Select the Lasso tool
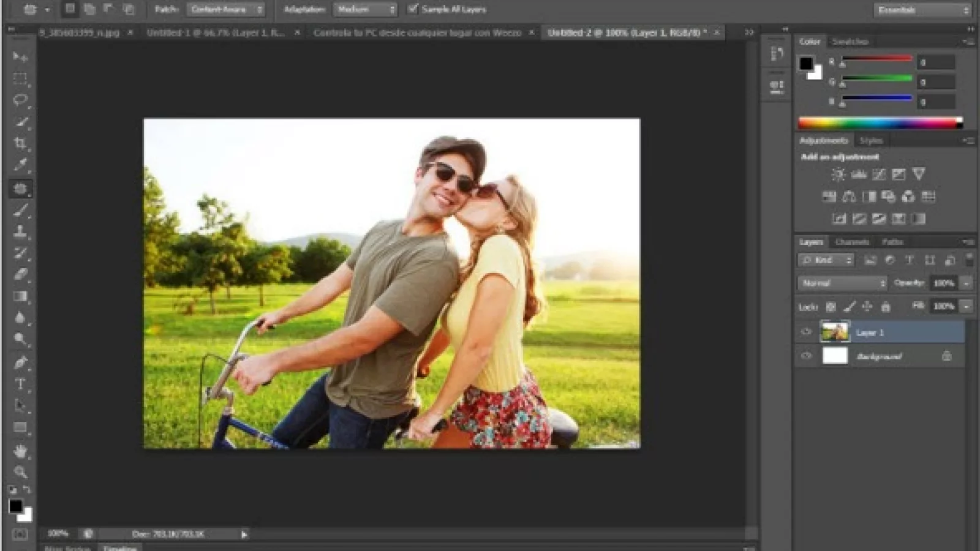 coord(20,100)
